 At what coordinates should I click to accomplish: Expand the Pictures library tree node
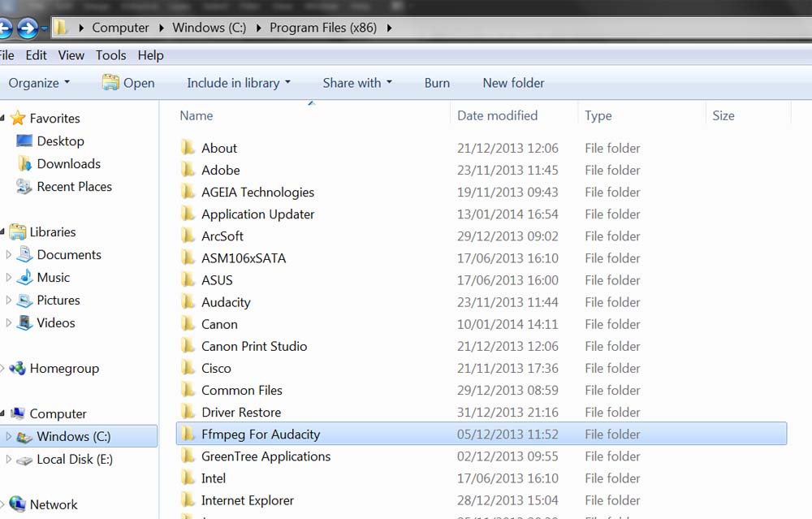tap(8, 300)
